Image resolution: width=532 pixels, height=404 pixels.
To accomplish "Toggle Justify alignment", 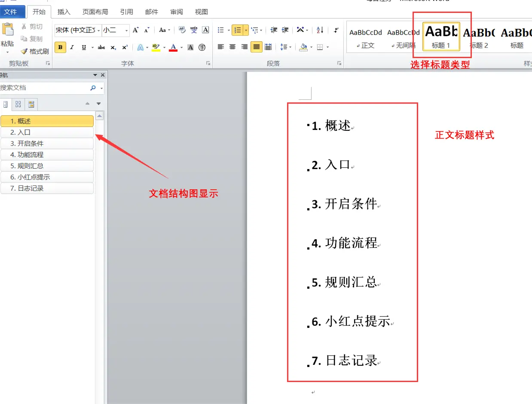I will pos(257,47).
